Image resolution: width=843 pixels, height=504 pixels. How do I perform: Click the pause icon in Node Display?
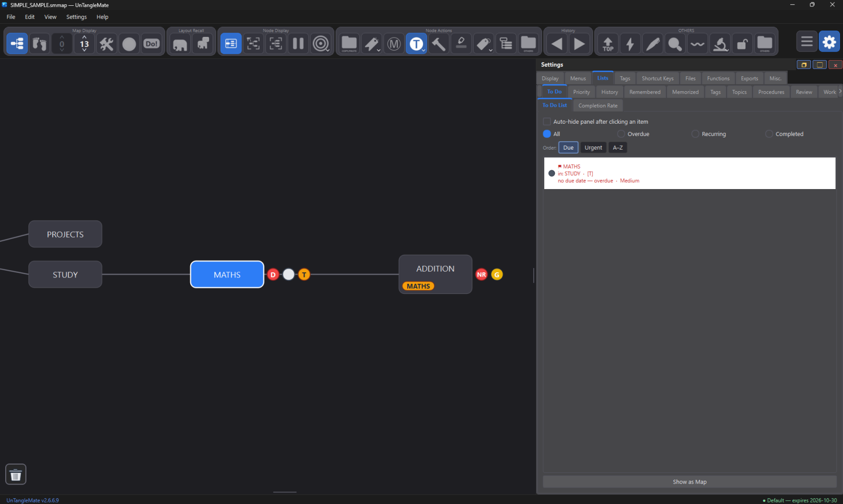[298, 44]
